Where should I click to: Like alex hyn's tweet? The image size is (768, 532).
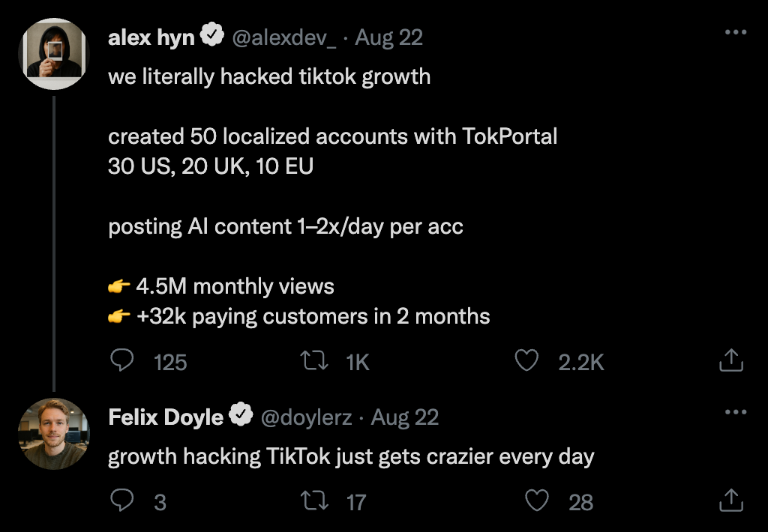click(x=527, y=362)
